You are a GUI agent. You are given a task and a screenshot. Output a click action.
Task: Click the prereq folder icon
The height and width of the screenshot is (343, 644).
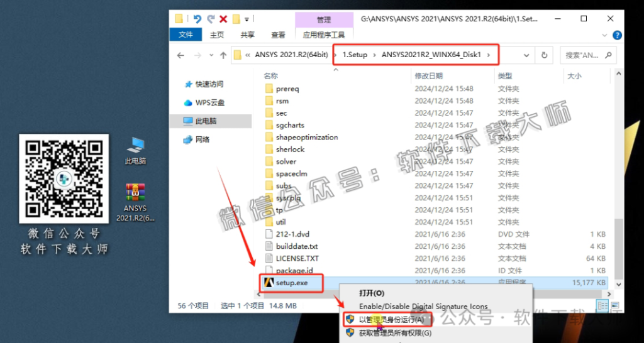(x=269, y=89)
